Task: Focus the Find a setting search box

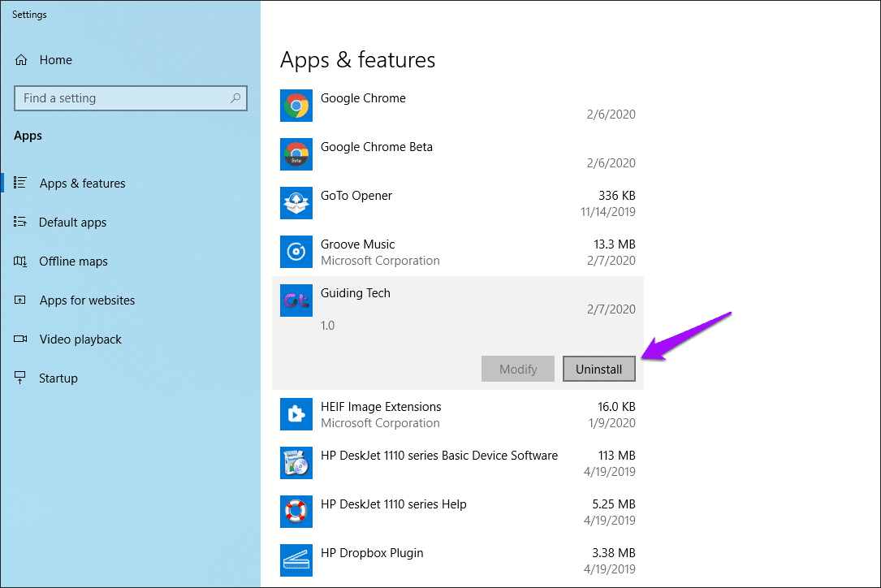Action: (131, 98)
